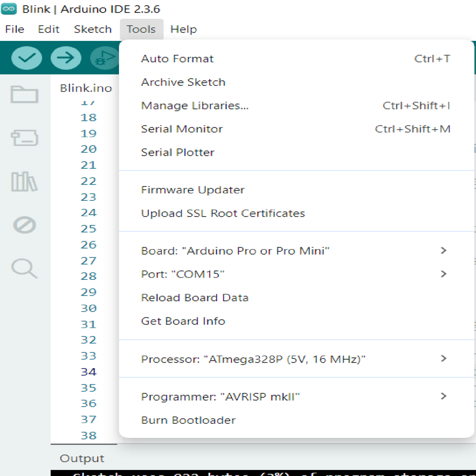Expand Board: Arduino Pro or Pro Mini submenu
Screen dimensions: 476x476
click(x=296, y=251)
